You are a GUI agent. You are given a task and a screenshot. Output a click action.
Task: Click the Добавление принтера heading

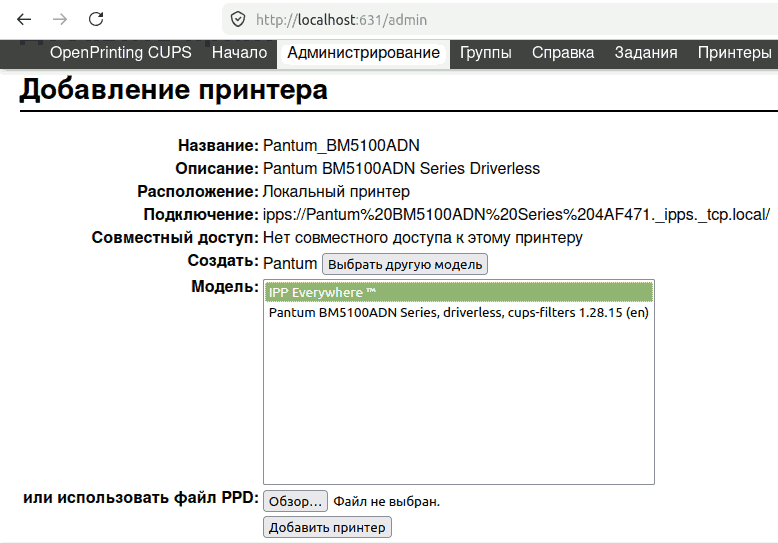click(x=173, y=90)
